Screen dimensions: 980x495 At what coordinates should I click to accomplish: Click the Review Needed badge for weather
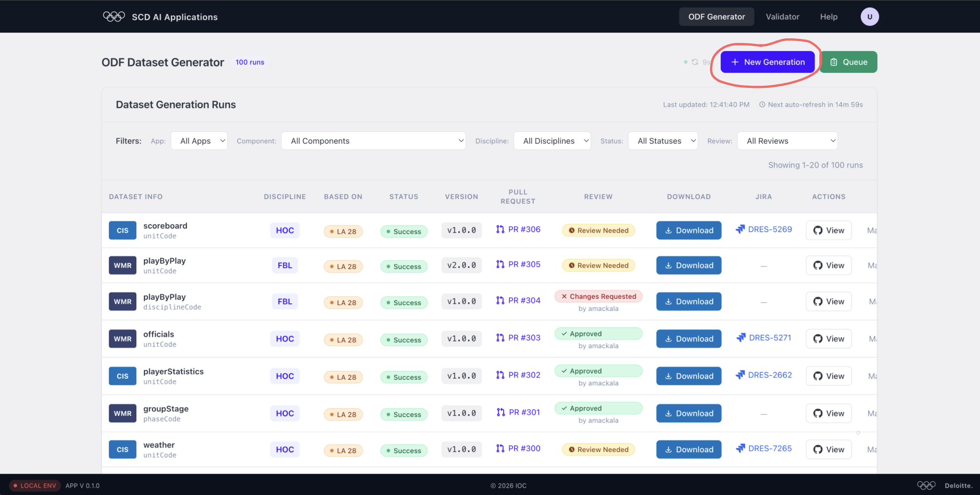598,450
